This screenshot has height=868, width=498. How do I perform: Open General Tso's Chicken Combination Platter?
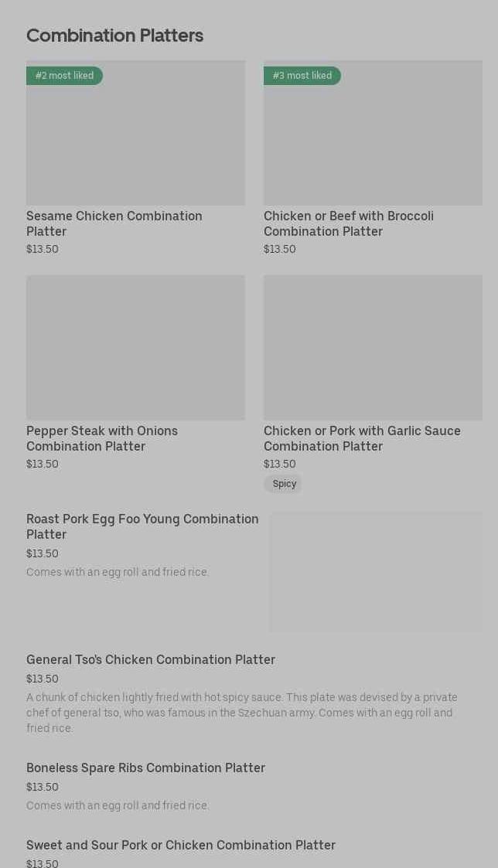151,660
